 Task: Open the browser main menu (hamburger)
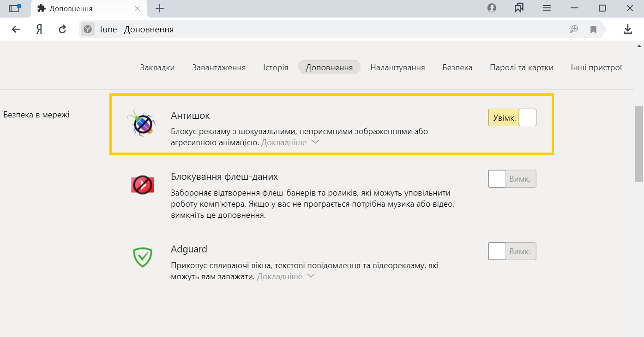547,8
